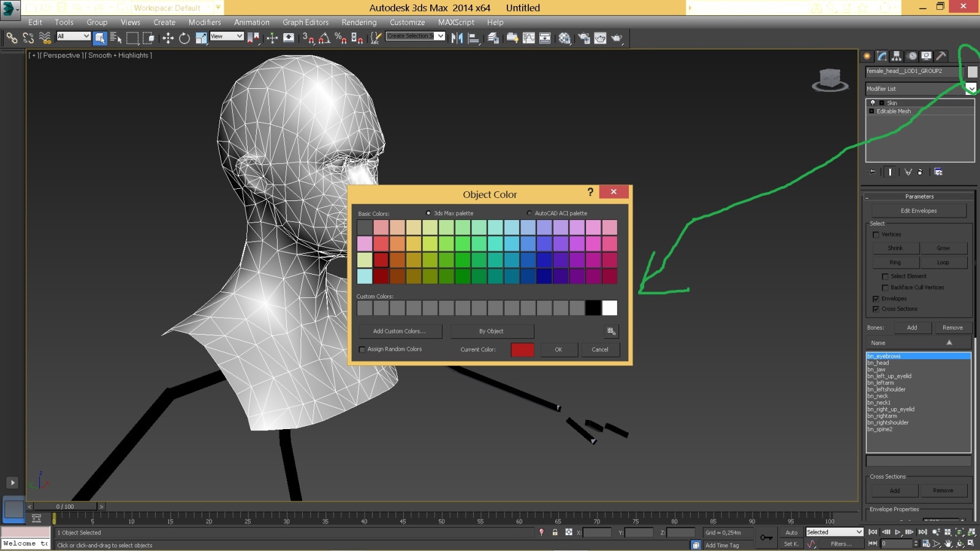Select the 3ds Max palette radio button
980x551 pixels.
[428, 213]
